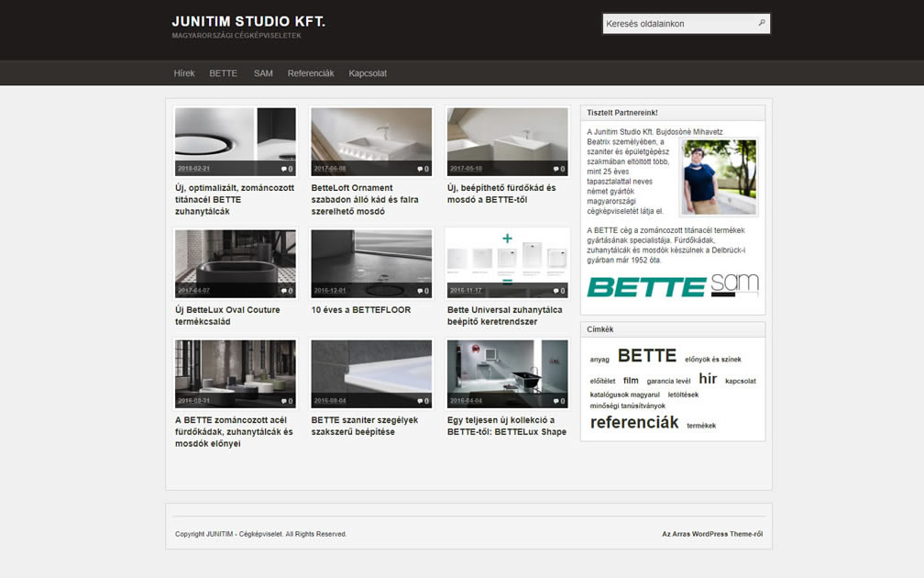Open the Kapcsolat menu item

(x=368, y=73)
